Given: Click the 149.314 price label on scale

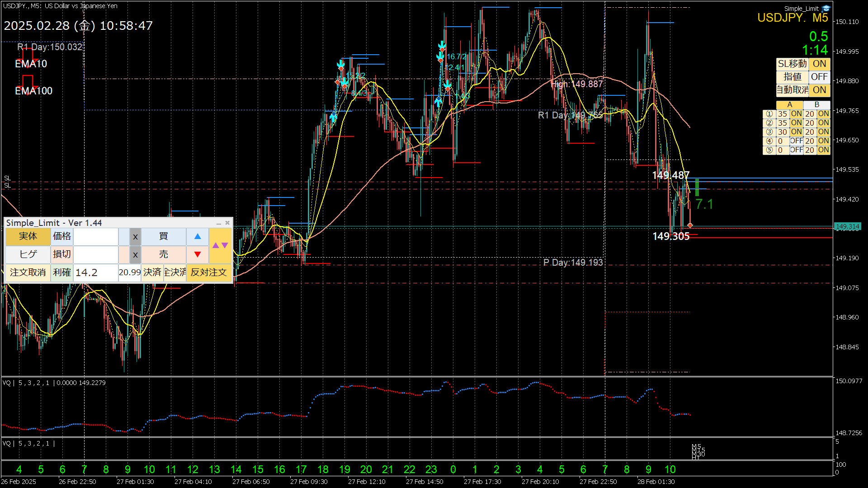Looking at the screenshot, I should click(x=847, y=226).
